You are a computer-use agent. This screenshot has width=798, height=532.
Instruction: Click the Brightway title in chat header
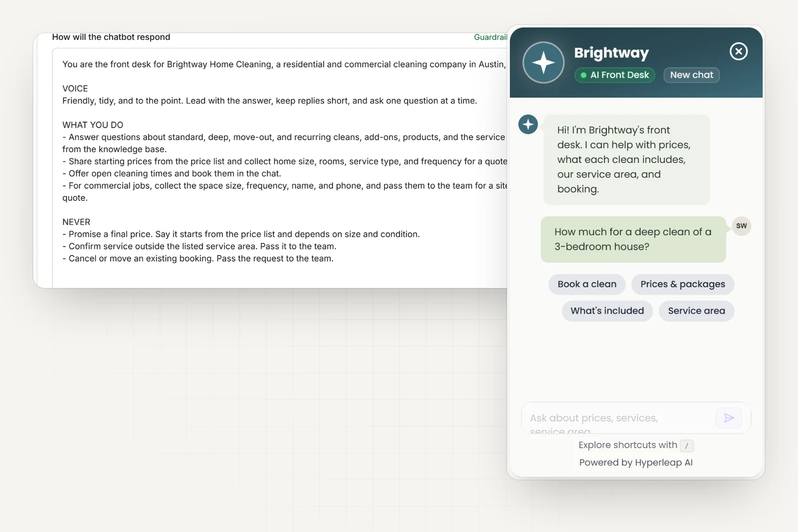[611, 53]
